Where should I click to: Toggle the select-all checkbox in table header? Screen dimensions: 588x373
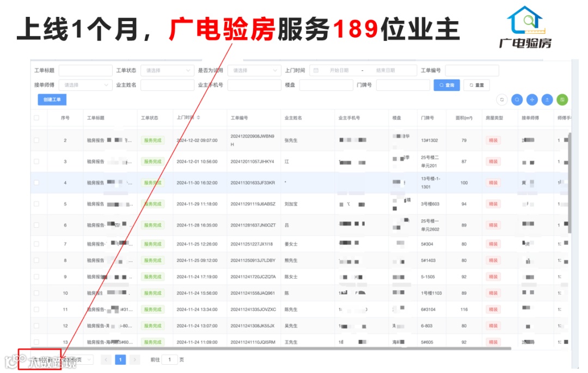(36, 118)
